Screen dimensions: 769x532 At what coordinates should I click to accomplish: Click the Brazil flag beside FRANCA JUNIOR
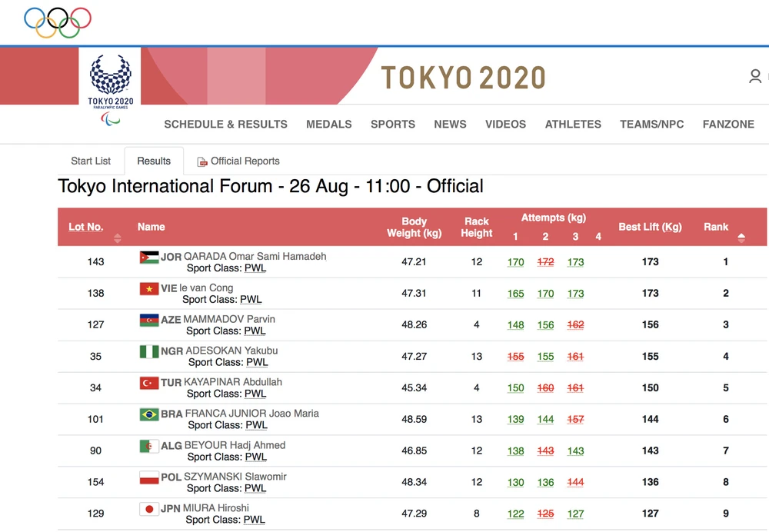[149, 414]
